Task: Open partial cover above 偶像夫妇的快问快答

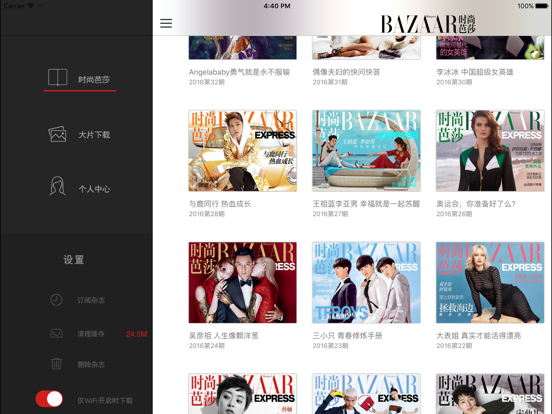Action: tap(366, 48)
